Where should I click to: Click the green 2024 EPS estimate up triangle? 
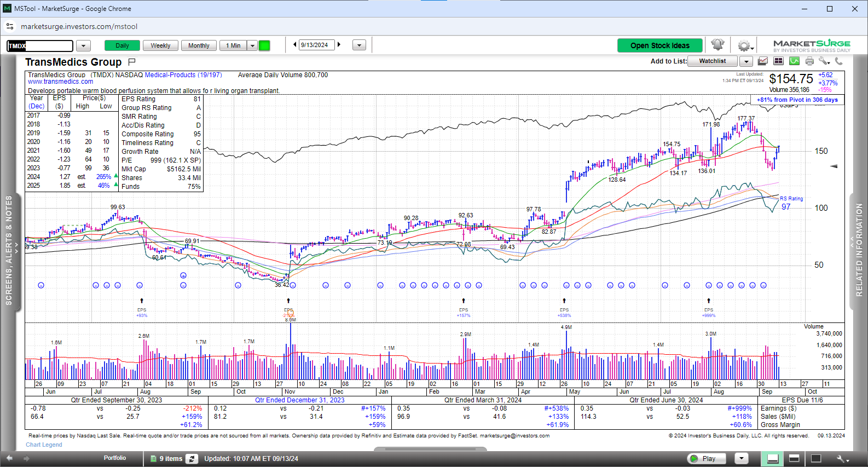click(116, 176)
